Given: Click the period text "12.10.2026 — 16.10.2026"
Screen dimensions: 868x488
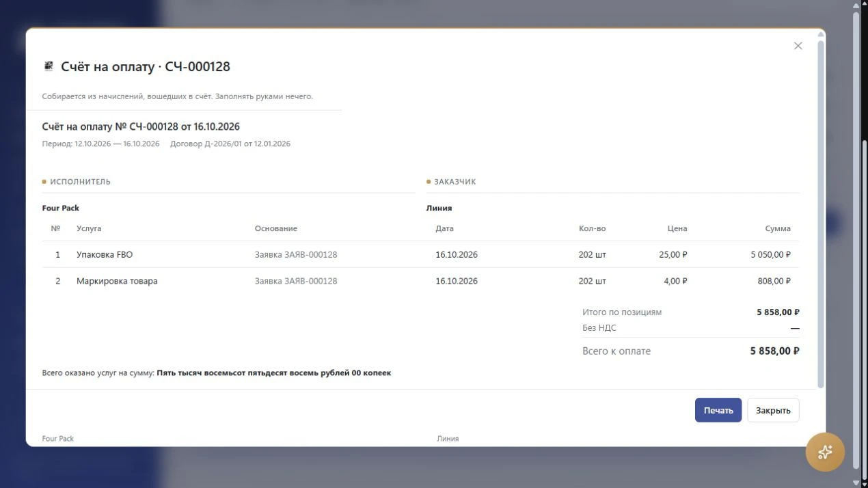Looking at the screenshot, I should 117,144.
